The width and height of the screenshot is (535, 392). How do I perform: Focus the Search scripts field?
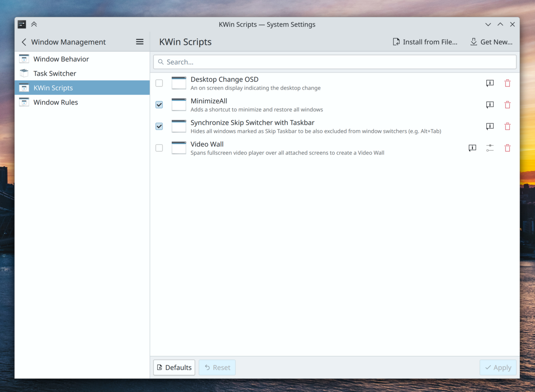coord(335,62)
